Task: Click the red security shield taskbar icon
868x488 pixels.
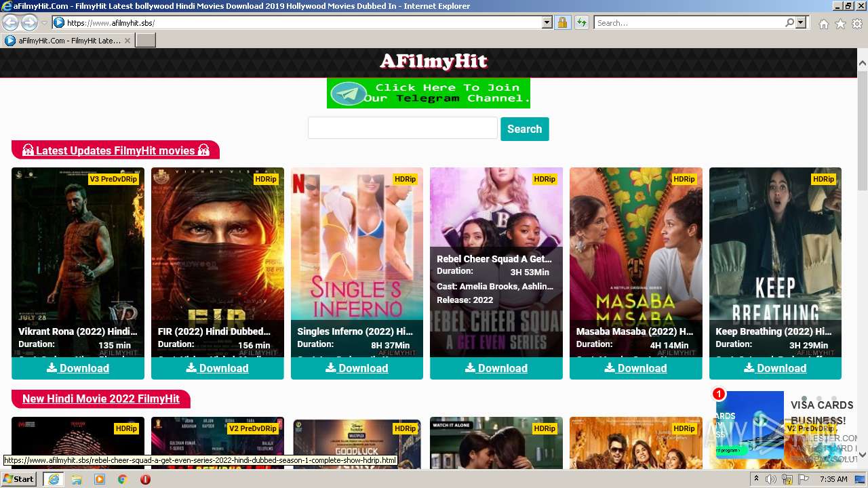Action: coord(145,479)
